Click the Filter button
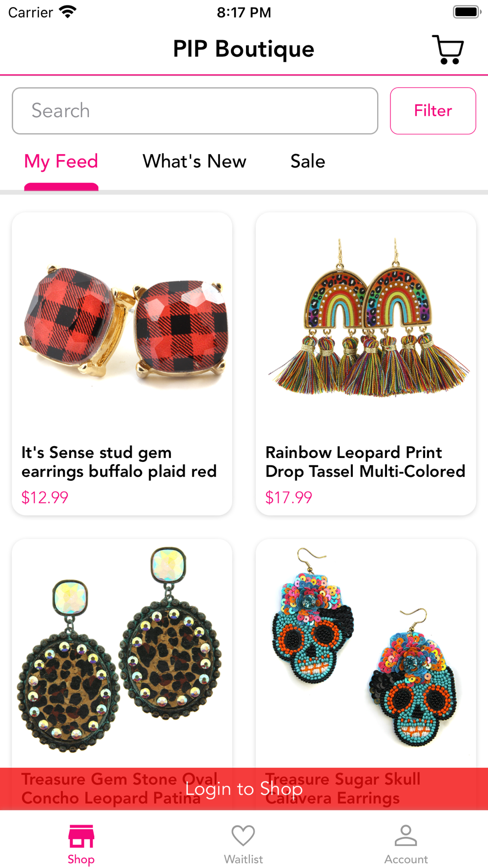This screenshot has height=868, width=488. coord(433,111)
